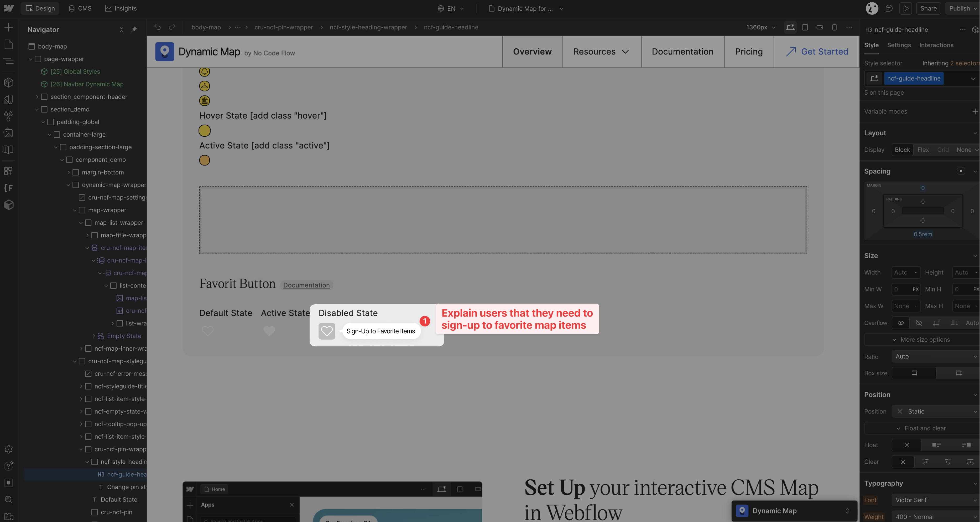Set display to Block
Viewport: 980px width, 522px height.
click(902, 150)
